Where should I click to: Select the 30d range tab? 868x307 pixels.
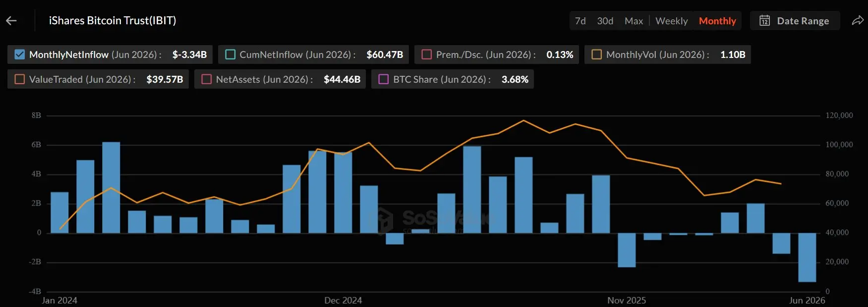(x=605, y=21)
